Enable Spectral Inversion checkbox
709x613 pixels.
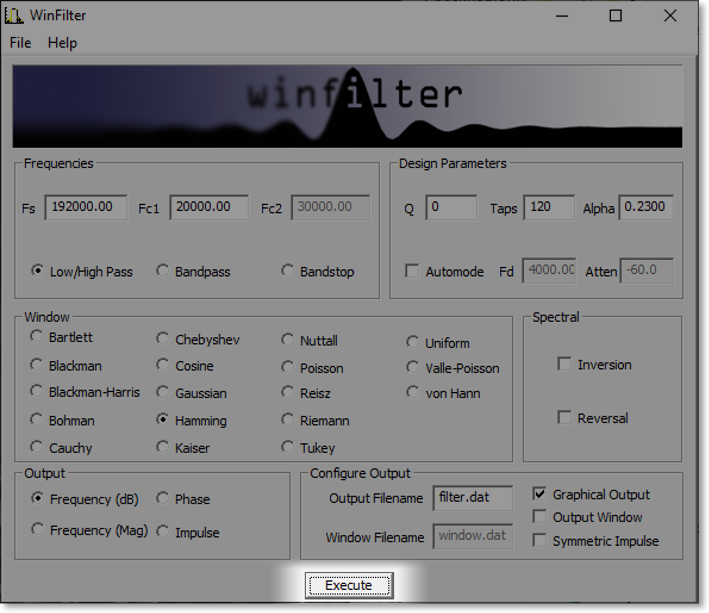(x=565, y=364)
